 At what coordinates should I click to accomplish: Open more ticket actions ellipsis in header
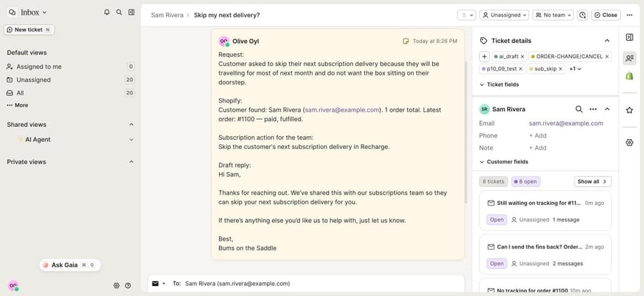coord(630,15)
